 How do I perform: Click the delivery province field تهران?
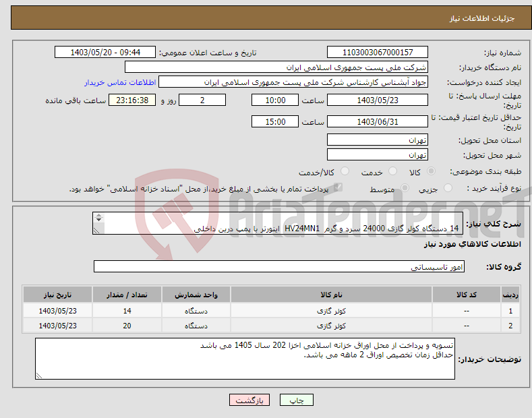[378, 140]
